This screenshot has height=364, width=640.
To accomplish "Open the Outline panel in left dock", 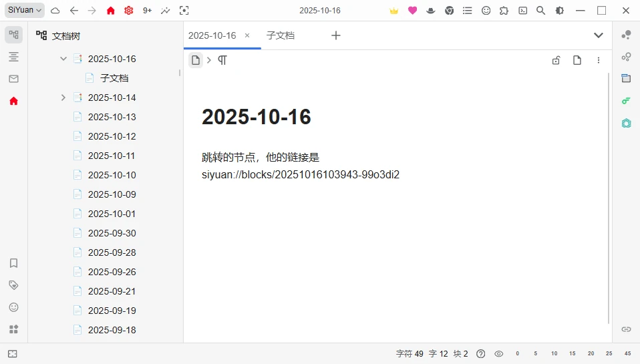I will [13, 57].
